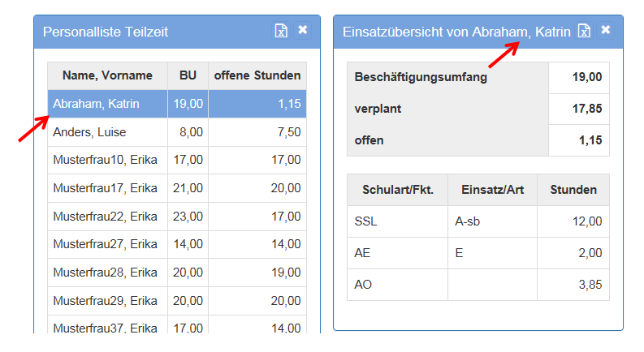Screen dimensions: 644x352
Task: Close the Personalliste Teilzeit panel
Action: [303, 30]
